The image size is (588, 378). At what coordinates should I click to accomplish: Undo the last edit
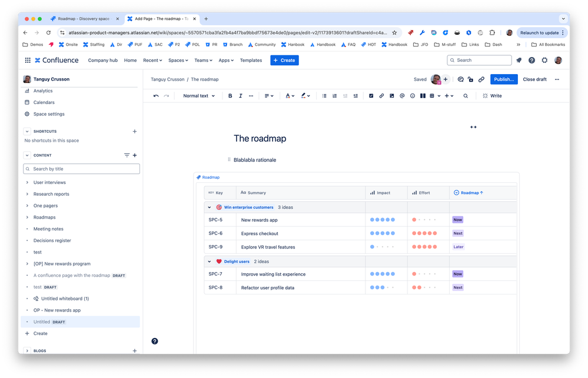(156, 96)
